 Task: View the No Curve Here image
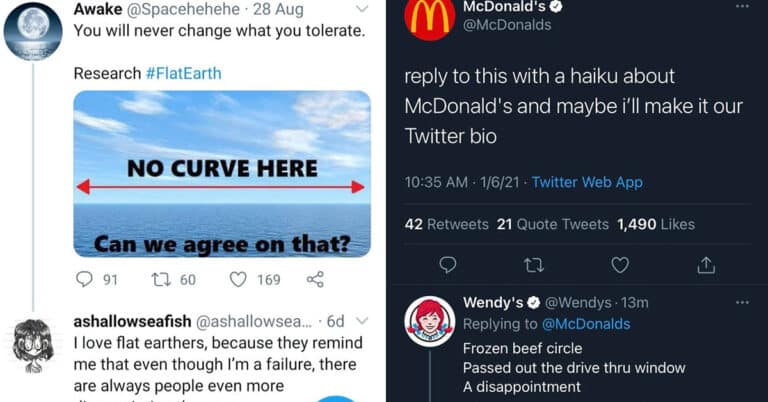(x=222, y=174)
